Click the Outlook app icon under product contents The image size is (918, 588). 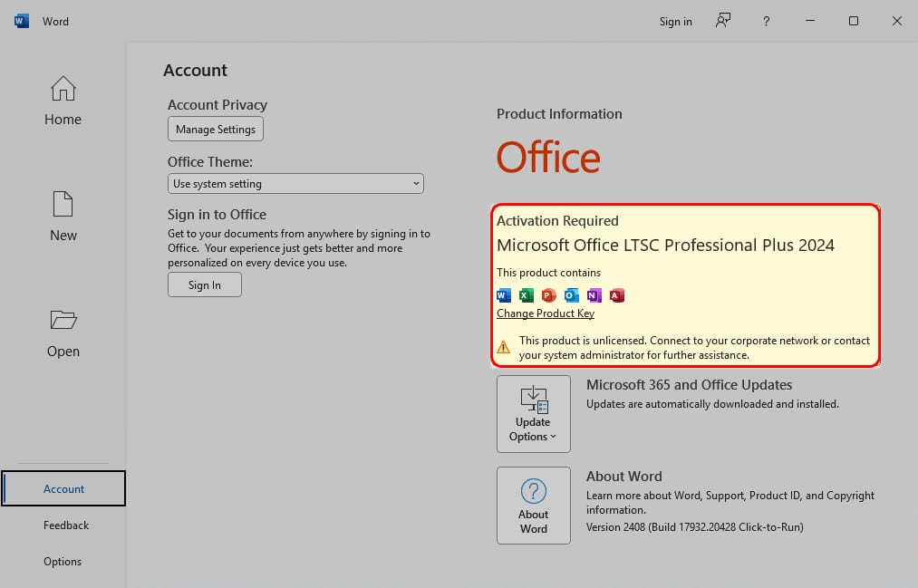click(x=572, y=295)
